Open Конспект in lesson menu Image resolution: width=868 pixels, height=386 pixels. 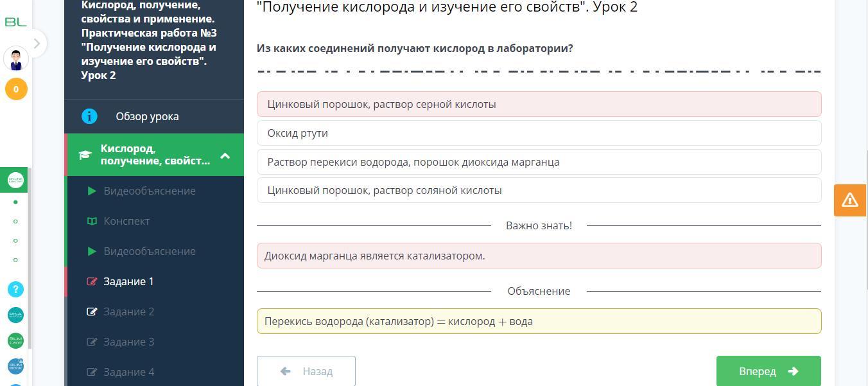(126, 221)
